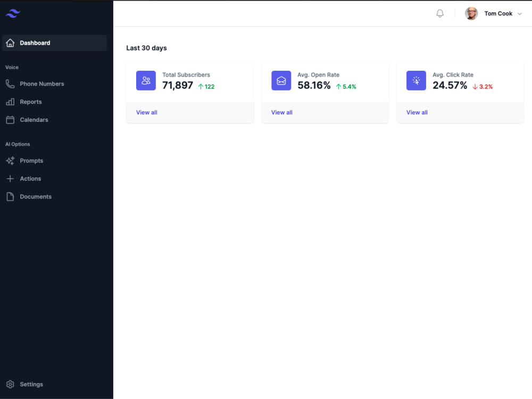This screenshot has height=399, width=532.
Task: View all under Total Subscribers
Action: 147,112
